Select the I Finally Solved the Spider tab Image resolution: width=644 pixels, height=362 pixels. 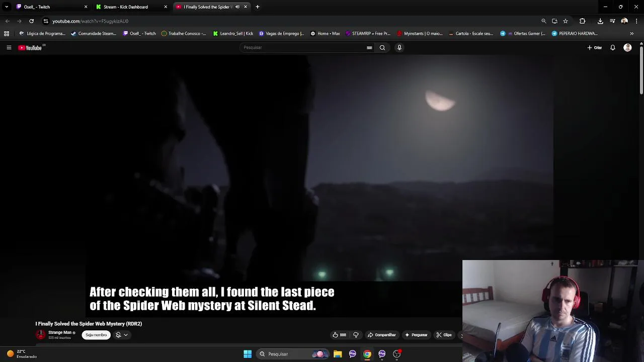(206, 7)
